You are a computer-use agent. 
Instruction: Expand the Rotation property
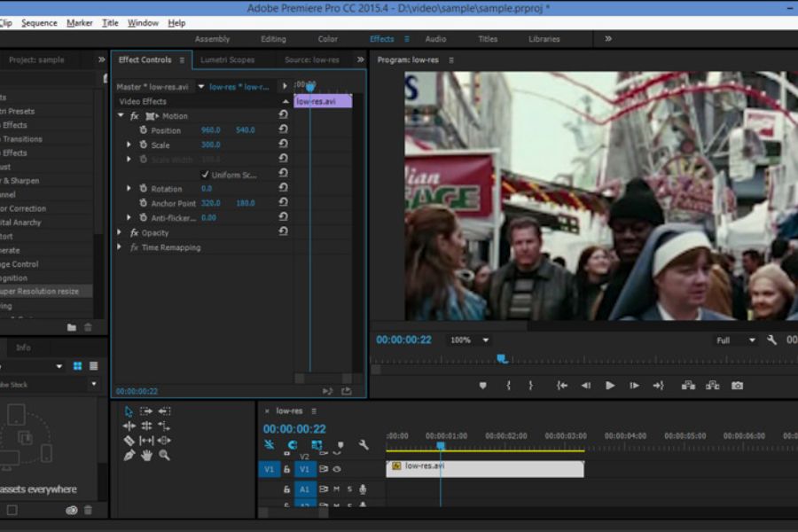(129, 189)
